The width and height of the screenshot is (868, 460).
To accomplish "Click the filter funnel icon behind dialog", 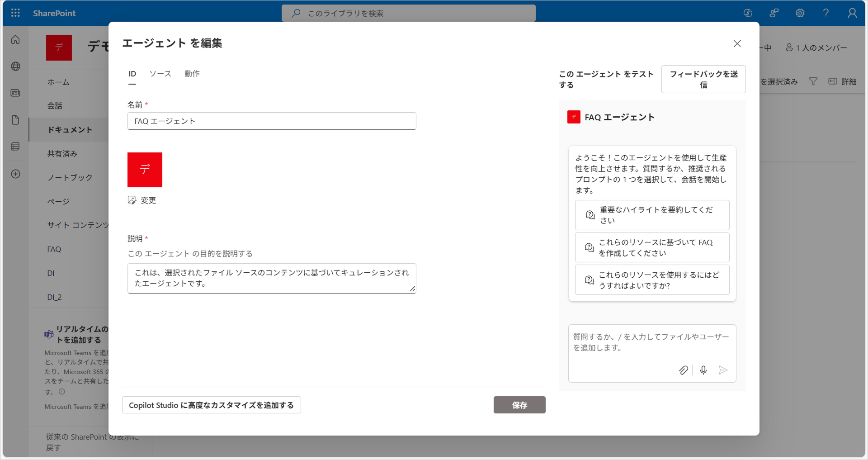I will [x=813, y=81].
